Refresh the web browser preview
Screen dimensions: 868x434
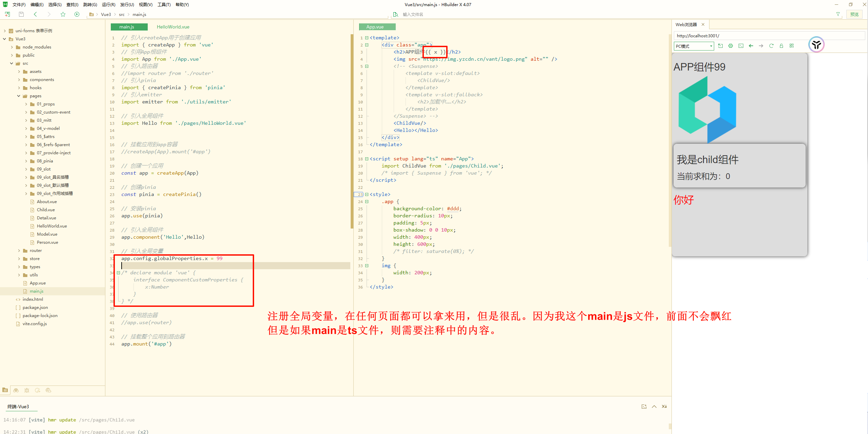[771, 46]
